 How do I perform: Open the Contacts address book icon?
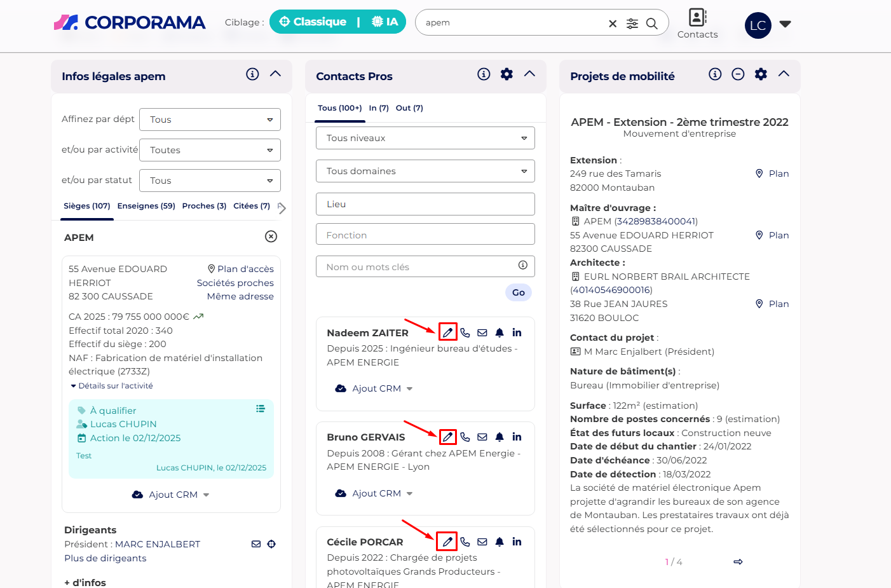coord(697,18)
